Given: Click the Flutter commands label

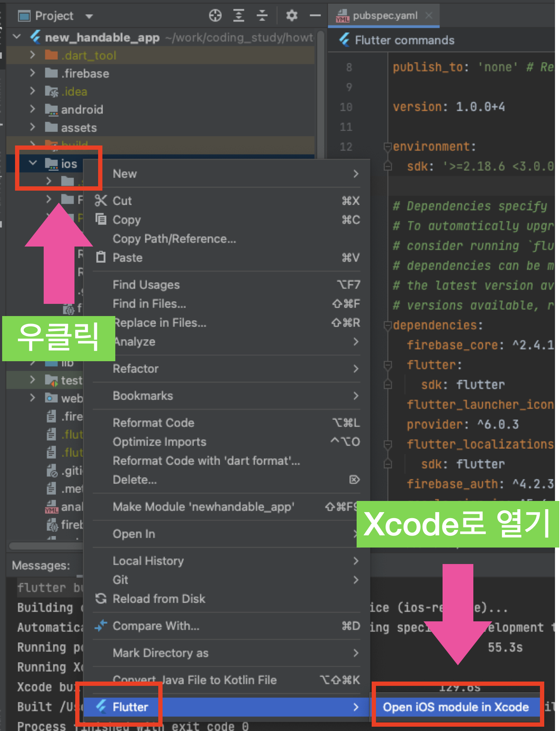Looking at the screenshot, I should (x=404, y=40).
